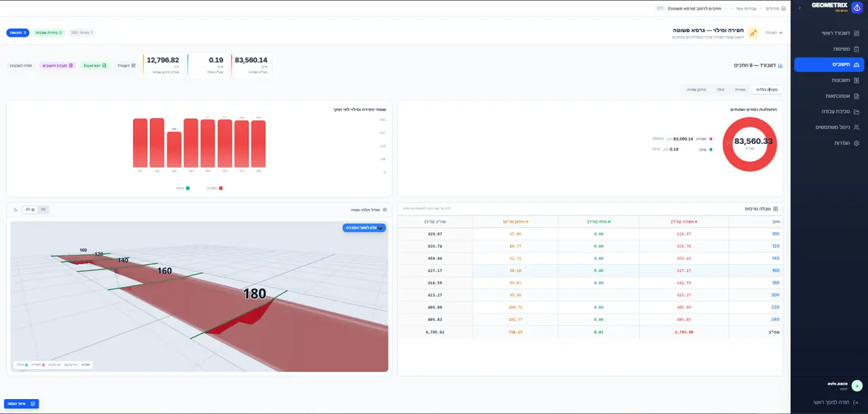Open סביבת עבודה folder icon

point(856,111)
